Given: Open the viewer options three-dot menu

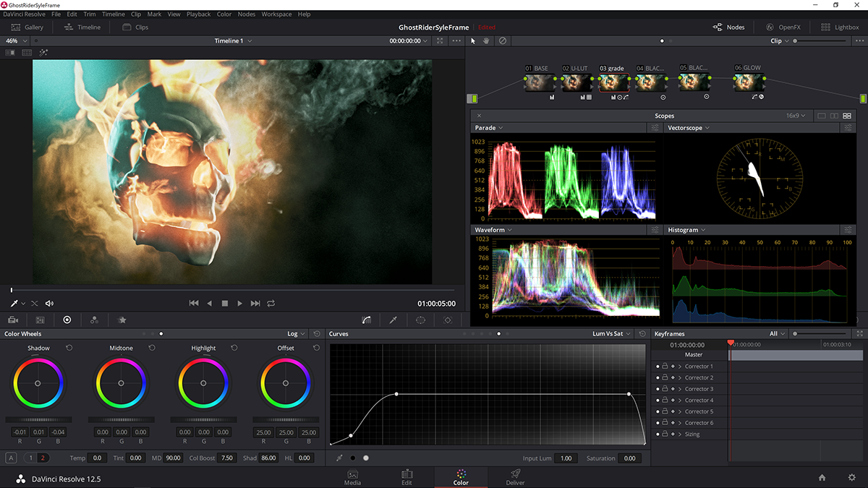Looking at the screenshot, I should [x=456, y=41].
